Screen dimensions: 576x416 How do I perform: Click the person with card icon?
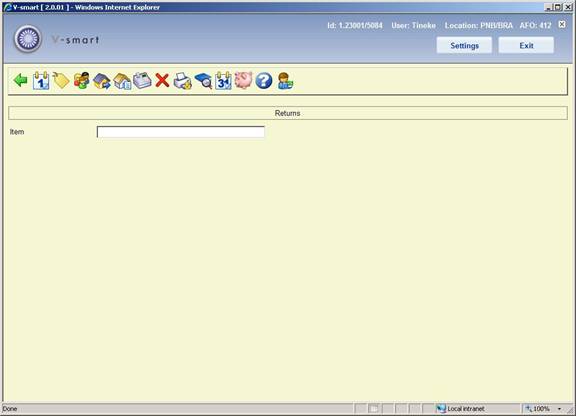pyautogui.click(x=285, y=80)
